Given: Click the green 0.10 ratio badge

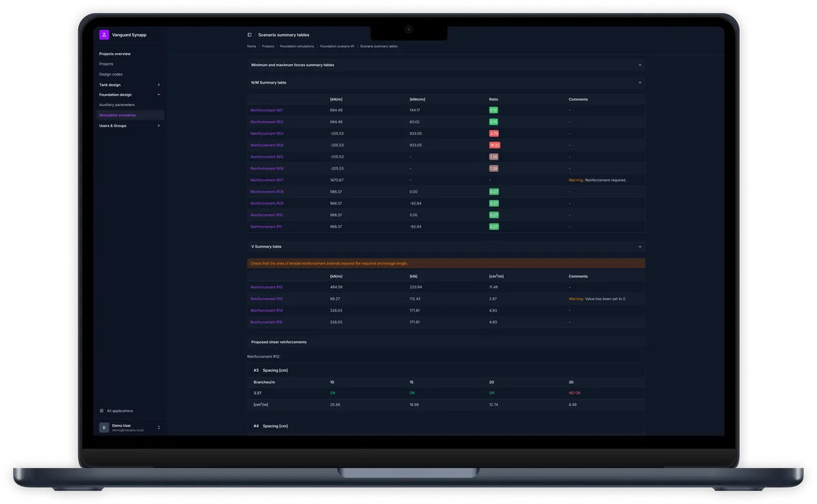Looking at the screenshot, I should click(x=494, y=122).
